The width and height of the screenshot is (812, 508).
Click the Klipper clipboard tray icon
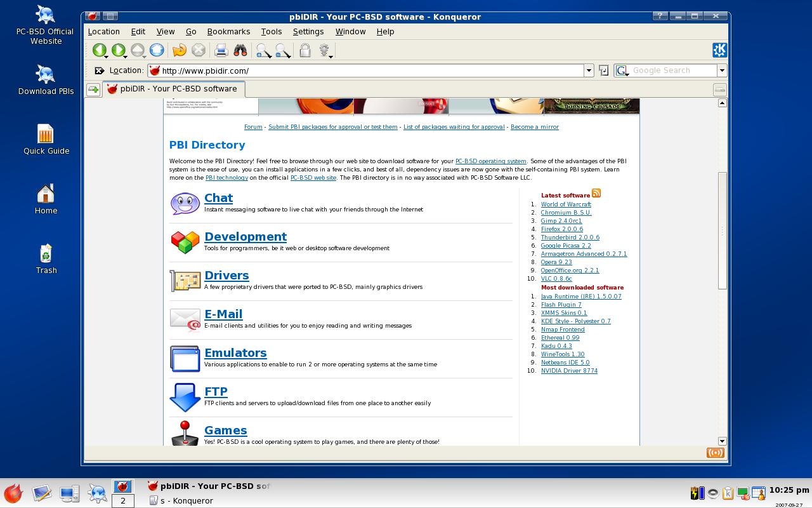pyautogui.click(x=728, y=493)
